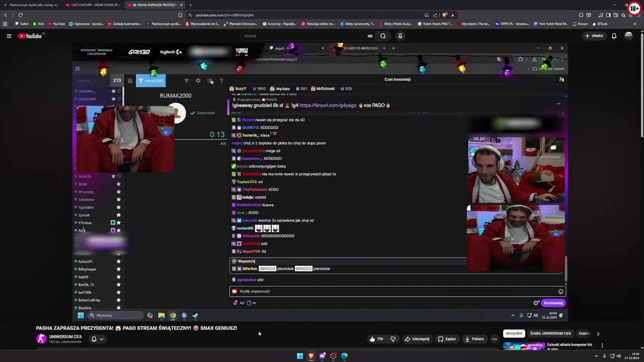Open community users icon in chat header
644x362 pixels.
(561, 79)
